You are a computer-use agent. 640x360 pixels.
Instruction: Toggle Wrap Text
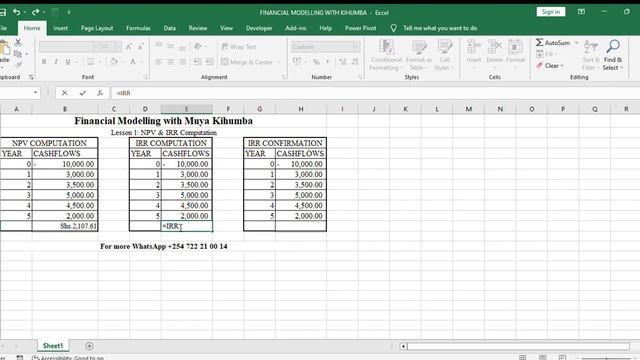tap(239, 47)
